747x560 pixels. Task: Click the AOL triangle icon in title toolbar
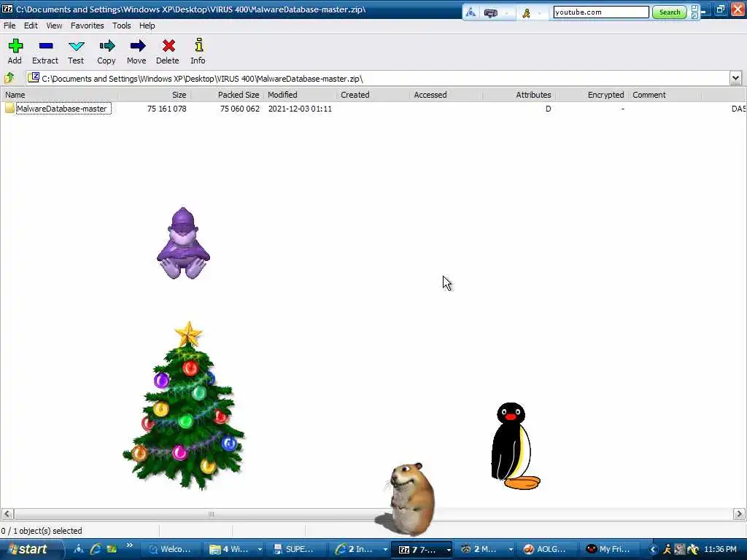471,12
